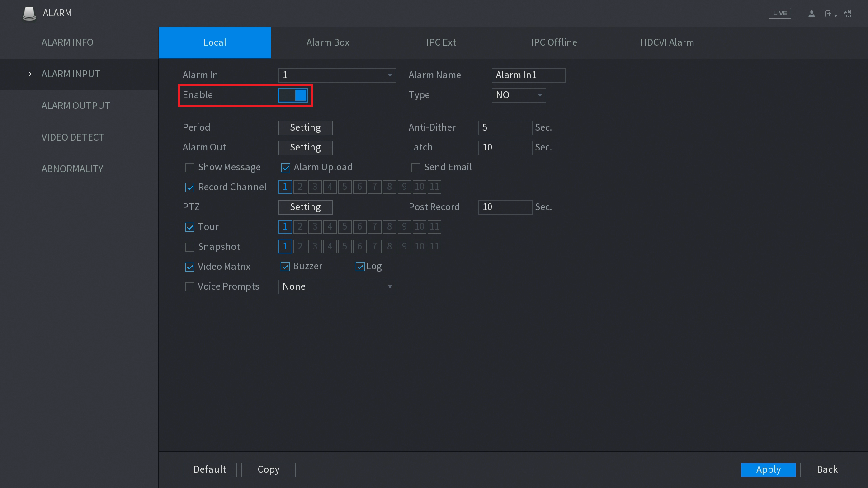
Task: Toggle the Enable switch off
Action: click(x=293, y=95)
